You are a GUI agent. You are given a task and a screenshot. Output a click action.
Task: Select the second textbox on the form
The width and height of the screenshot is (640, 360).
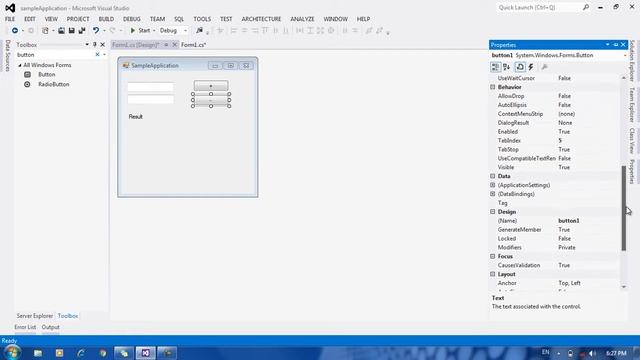150,99
